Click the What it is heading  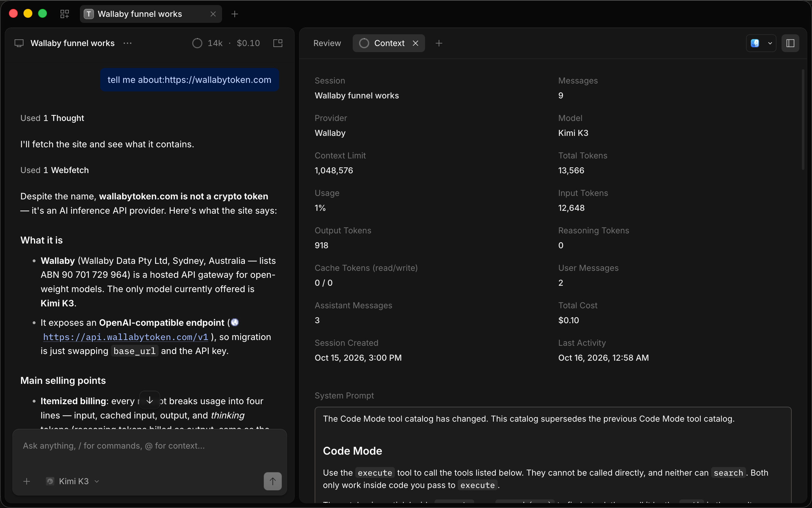pos(42,240)
